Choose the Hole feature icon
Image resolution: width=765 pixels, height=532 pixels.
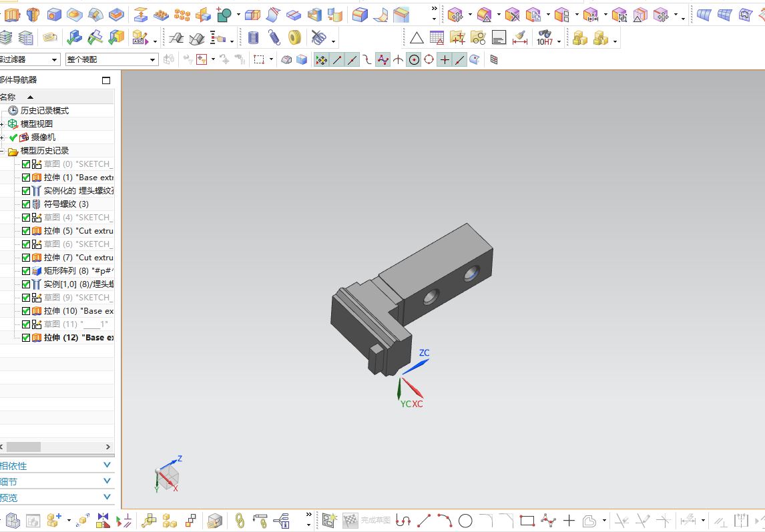tap(54, 15)
